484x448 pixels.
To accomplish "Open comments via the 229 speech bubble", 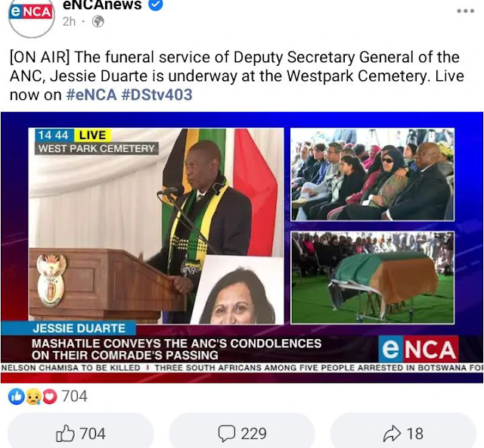I will tap(242, 433).
